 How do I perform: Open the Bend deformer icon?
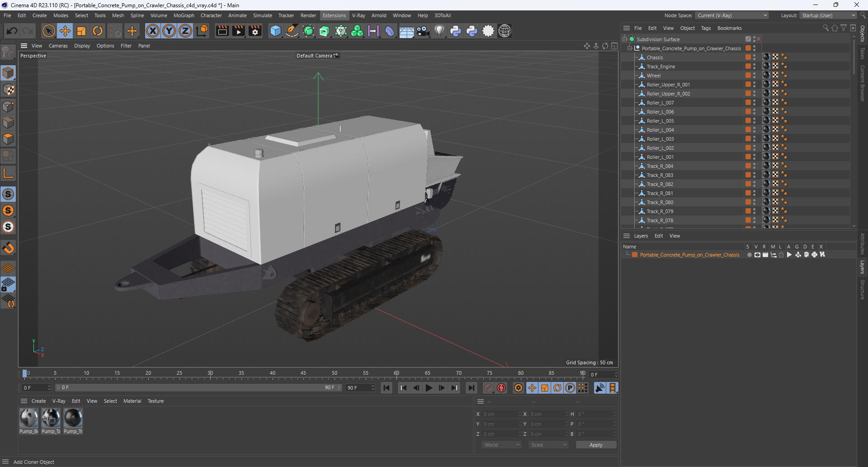tap(389, 31)
